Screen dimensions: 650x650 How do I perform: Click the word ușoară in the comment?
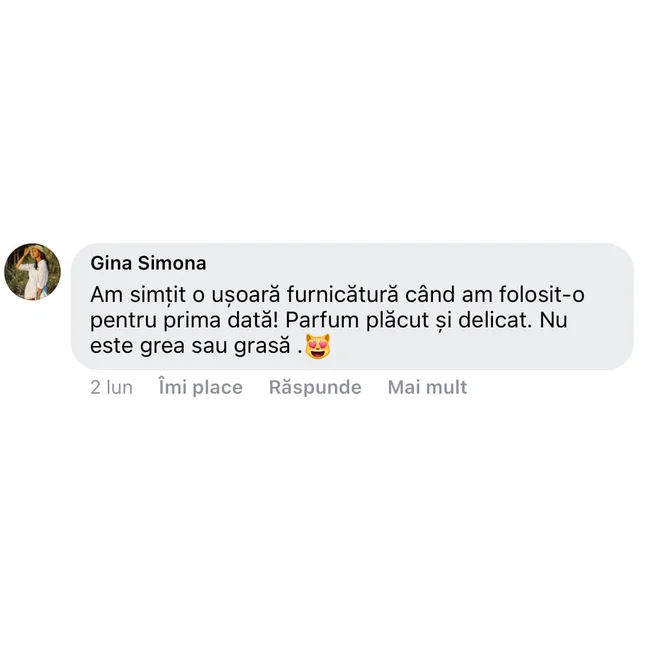tap(246, 295)
